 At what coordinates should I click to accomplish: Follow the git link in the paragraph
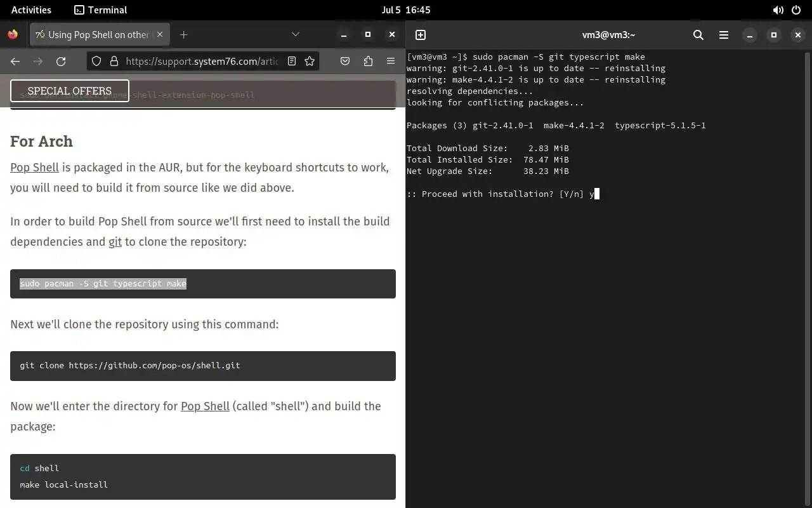coord(115,241)
